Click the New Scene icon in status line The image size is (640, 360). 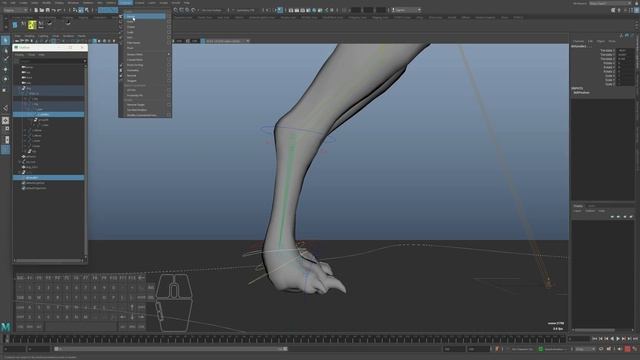36,10
